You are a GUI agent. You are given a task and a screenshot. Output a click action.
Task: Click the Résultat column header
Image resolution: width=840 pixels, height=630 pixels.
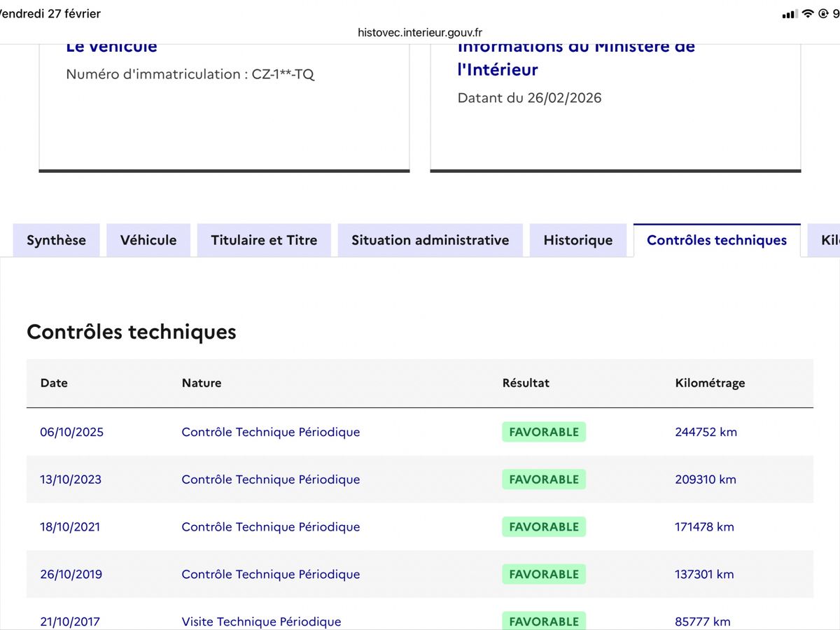(x=526, y=383)
